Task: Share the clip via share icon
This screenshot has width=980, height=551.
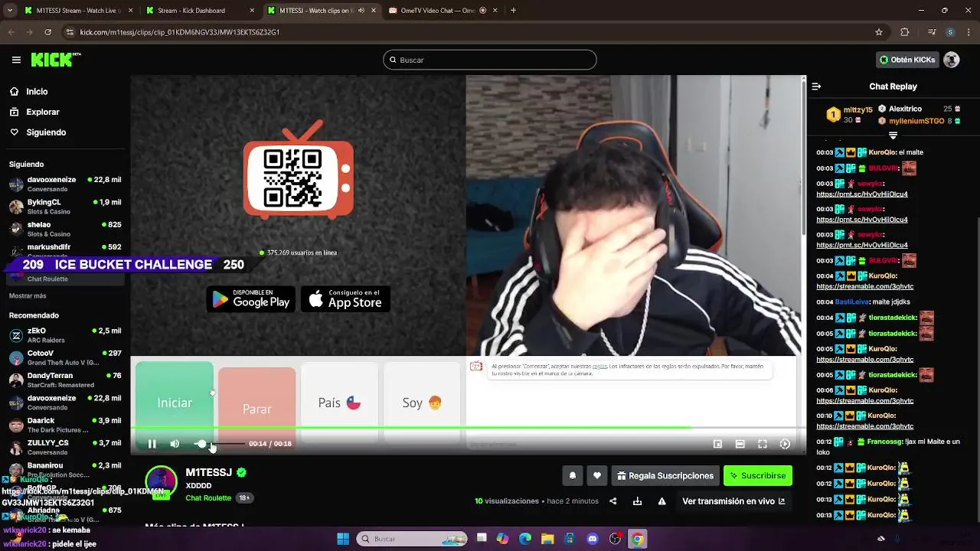Action: tap(612, 501)
